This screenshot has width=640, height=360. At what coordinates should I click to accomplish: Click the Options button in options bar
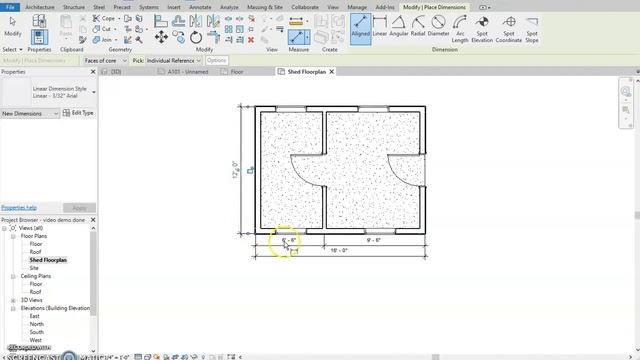(216, 60)
